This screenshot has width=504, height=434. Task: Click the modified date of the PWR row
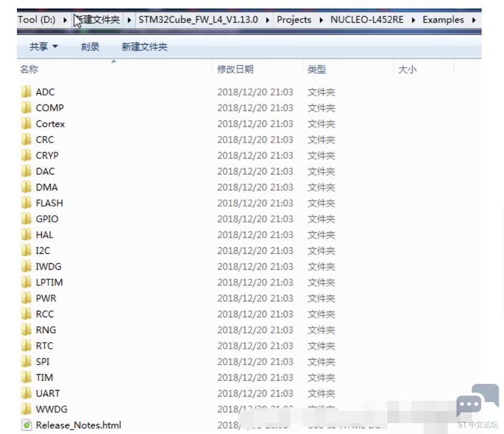[255, 298]
